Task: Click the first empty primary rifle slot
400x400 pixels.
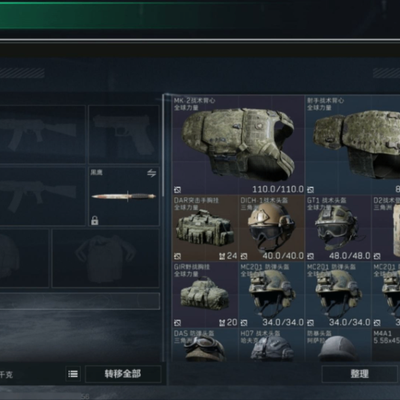Action: click(x=41, y=135)
